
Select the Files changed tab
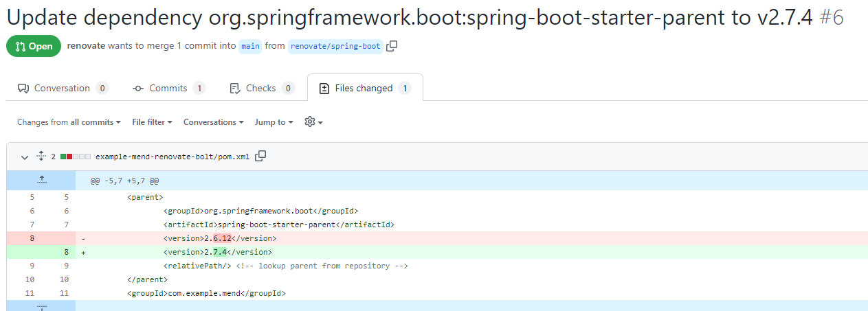point(365,88)
